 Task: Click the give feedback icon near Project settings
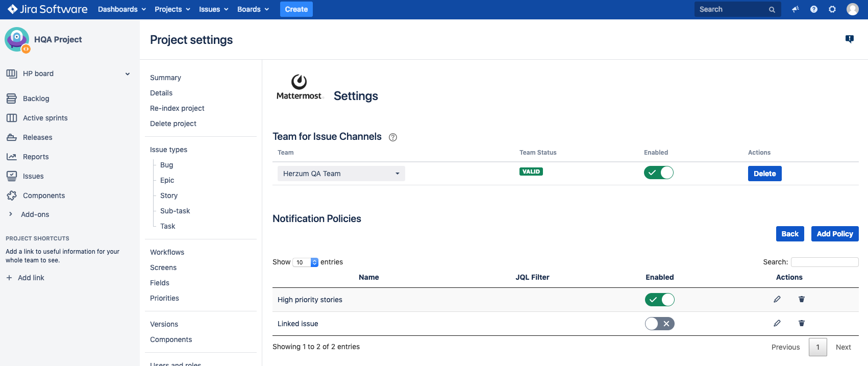tap(849, 39)
